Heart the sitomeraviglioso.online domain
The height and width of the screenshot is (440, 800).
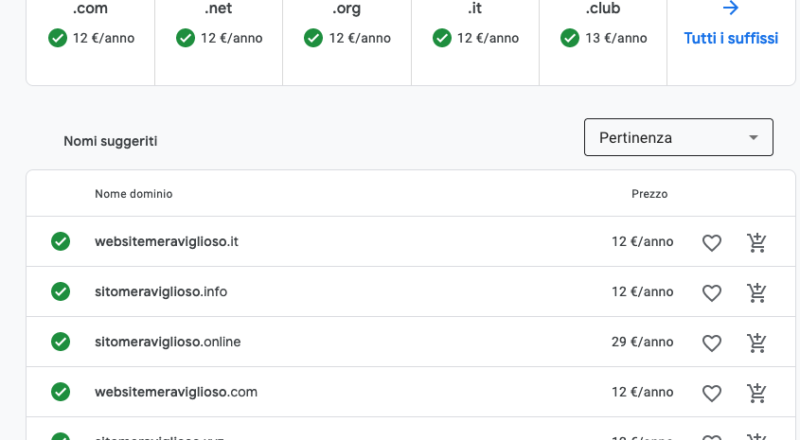(x=711, y=342)
